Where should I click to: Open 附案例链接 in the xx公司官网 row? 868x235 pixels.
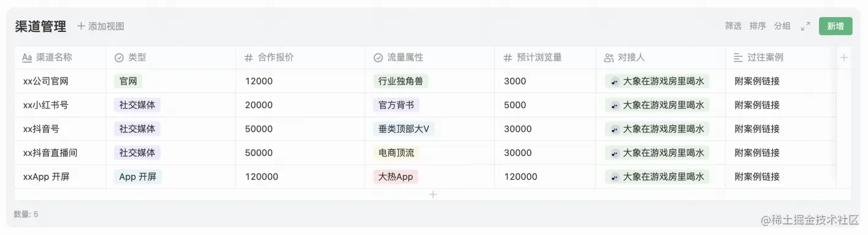pos(757,81)
